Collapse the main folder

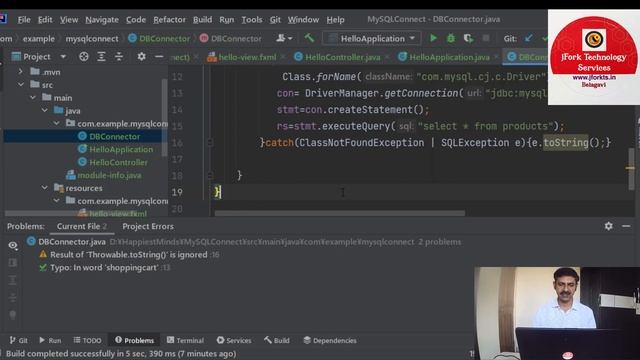click(x=33, y=98)
